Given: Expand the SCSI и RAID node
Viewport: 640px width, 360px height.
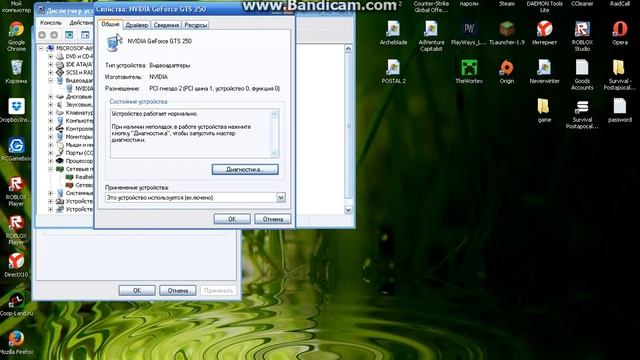Looking at the screenshot, I should 51,72.
